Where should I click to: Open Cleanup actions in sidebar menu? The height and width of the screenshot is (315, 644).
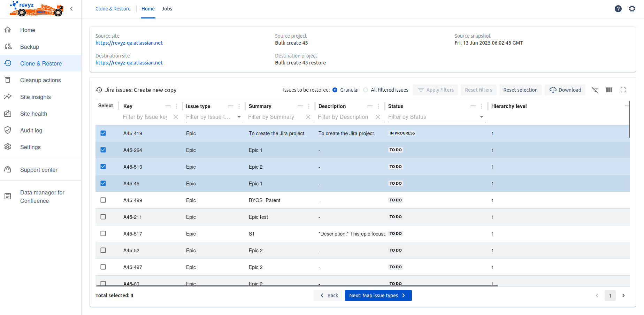[x=40, y=80]
